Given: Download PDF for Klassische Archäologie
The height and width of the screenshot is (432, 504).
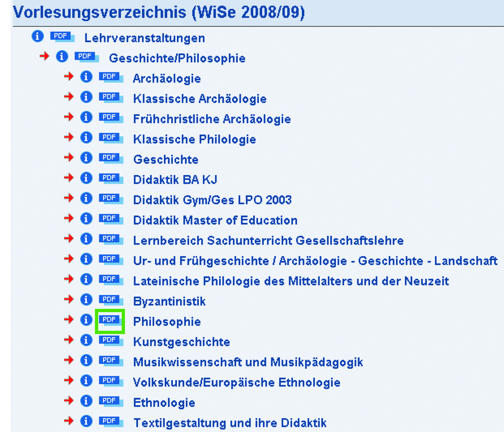Looking at the screenshot, I should click(111, 98).
